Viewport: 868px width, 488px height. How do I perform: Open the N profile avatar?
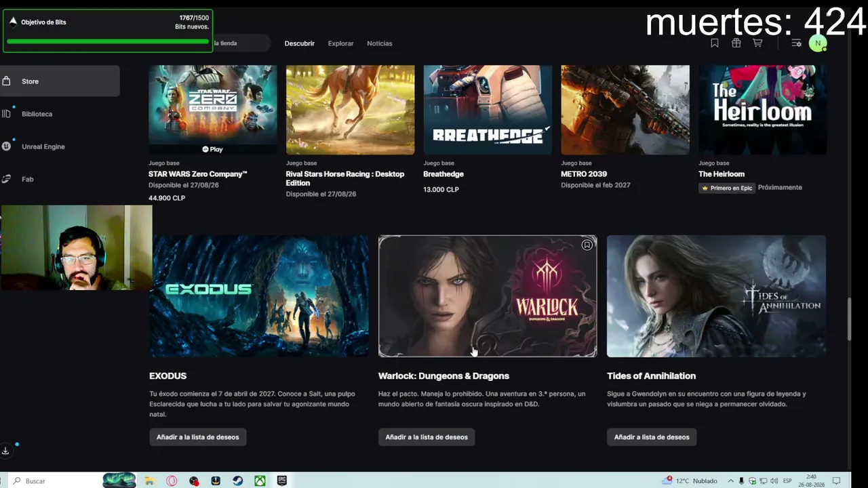tap(818, 43)
